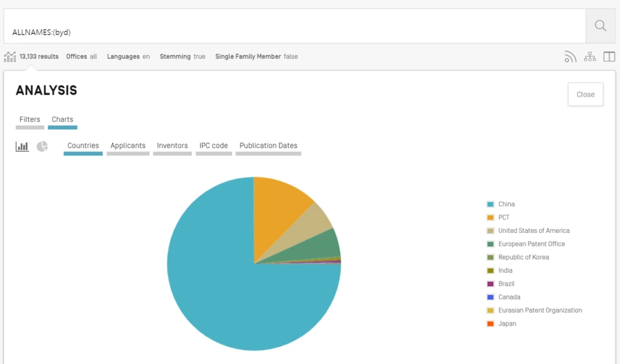The width and height of the screenshot is (620, 364).
Task: Click Single Family Member false setting
Action: (256, 56)
